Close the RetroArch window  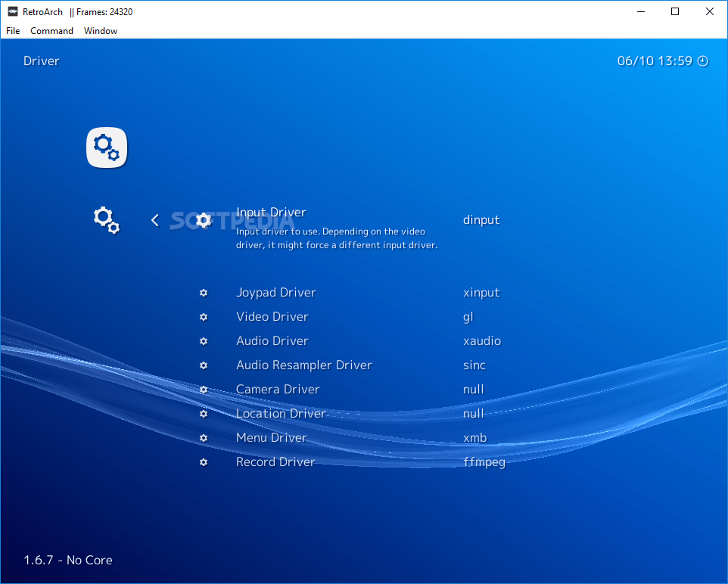709,11
